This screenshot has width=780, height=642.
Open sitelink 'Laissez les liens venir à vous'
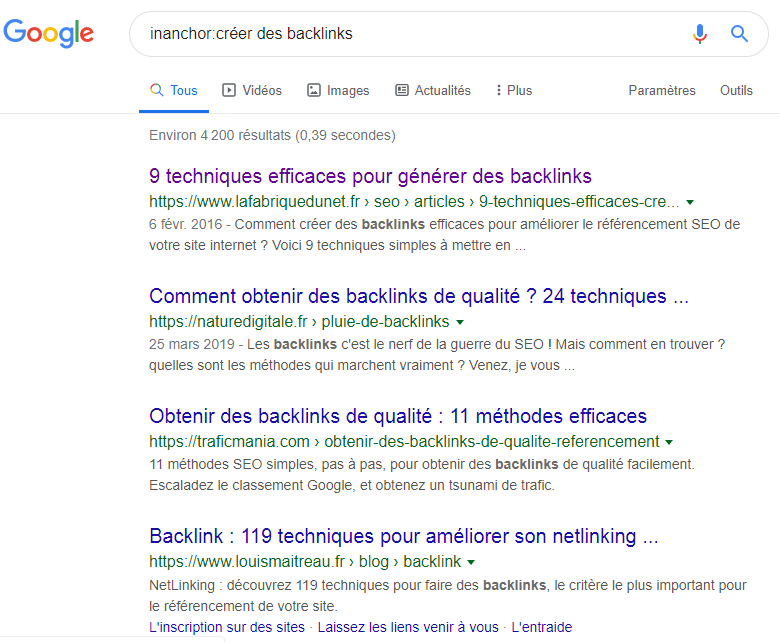click(x=408, y=627)
